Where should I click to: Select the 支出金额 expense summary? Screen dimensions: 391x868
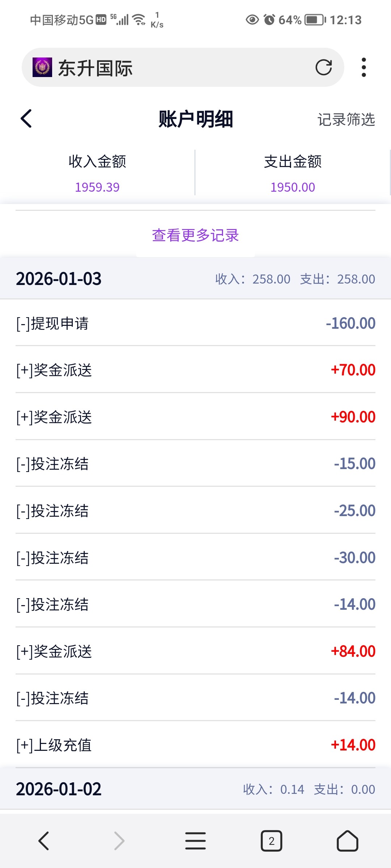pos(293,173)
